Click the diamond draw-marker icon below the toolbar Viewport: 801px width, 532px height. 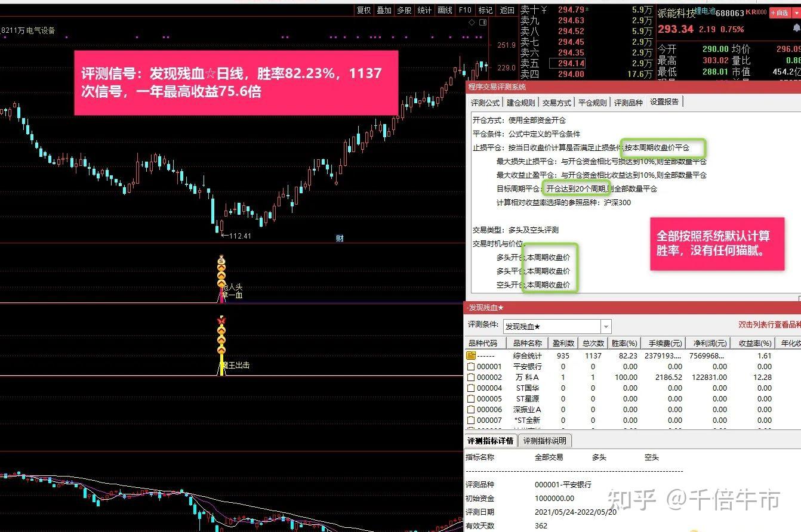click(x=471, y=22)
